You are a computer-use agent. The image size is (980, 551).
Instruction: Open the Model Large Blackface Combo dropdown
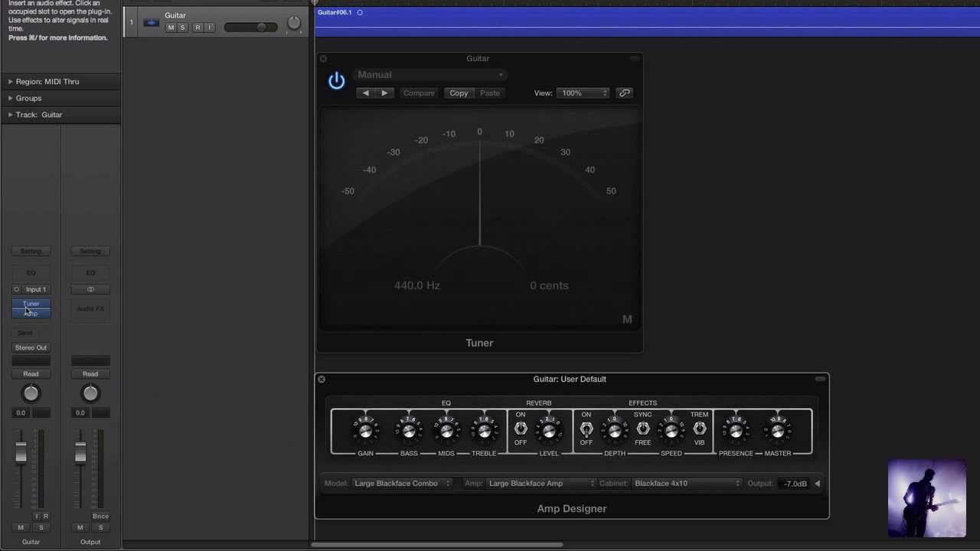[x=403, y=484]
